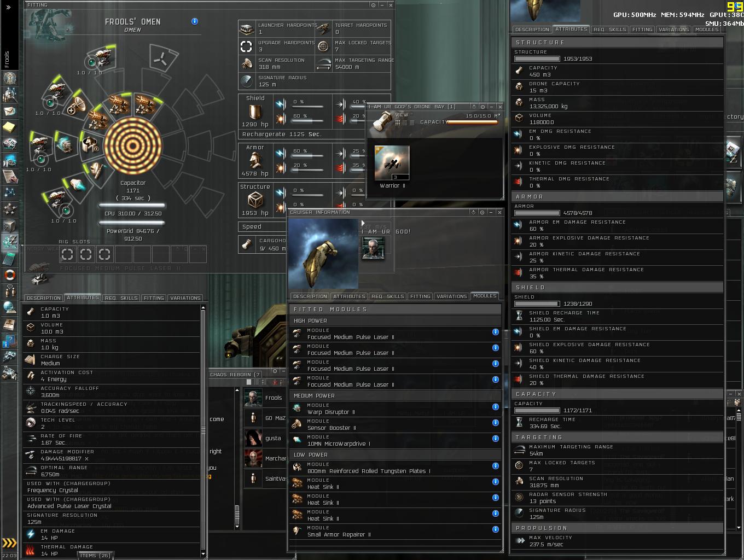Select the Sensor Booster dish module on the fitting wheel
The image size is (744, 560).
click(78, 106)
